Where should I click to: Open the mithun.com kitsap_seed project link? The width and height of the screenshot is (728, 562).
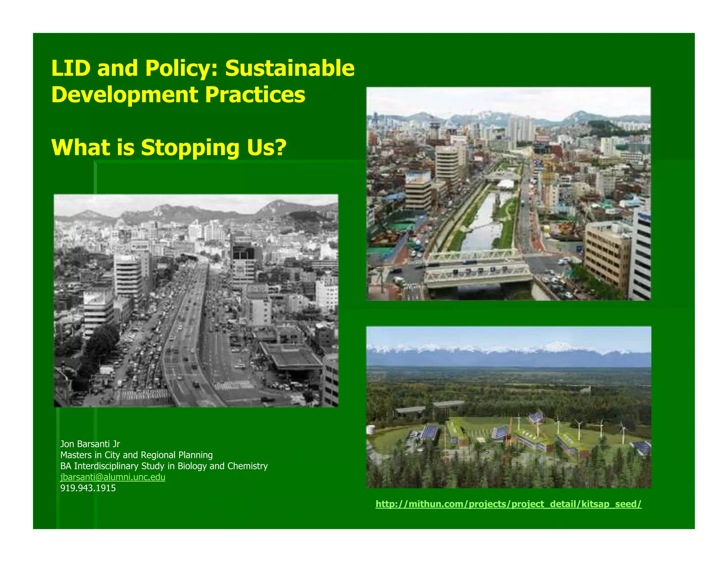pyautogui.click(x=508, y=504)
